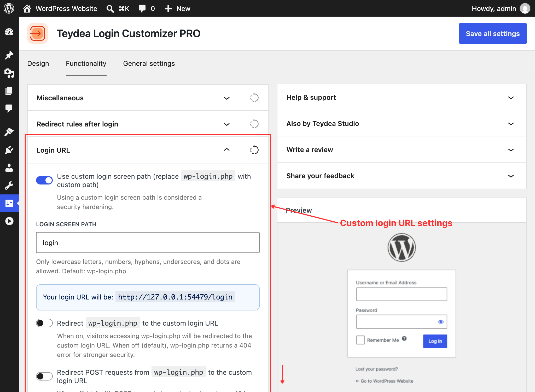Expand Share your feedback panel

[402, 176]
